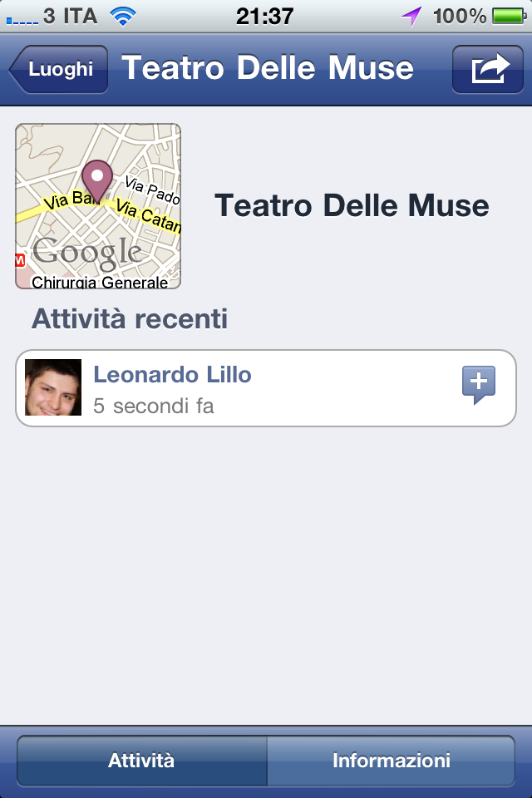Tap the location services arrow icon

(411, 17)
